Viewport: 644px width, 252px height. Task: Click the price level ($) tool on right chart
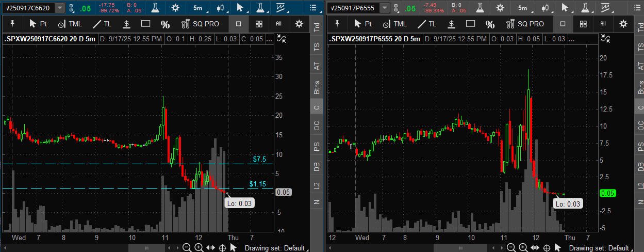tap(451, 24)
